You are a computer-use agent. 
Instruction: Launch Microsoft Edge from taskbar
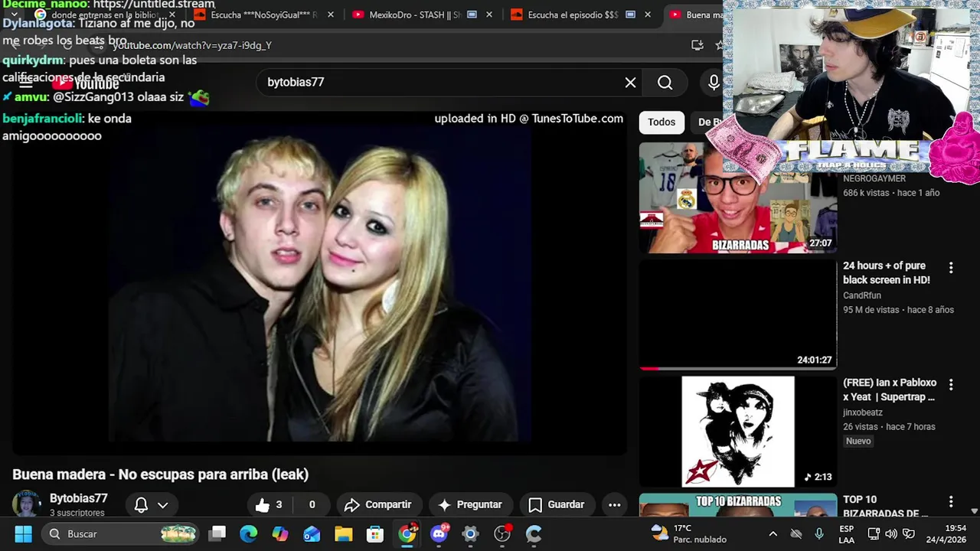pos(249,533)
